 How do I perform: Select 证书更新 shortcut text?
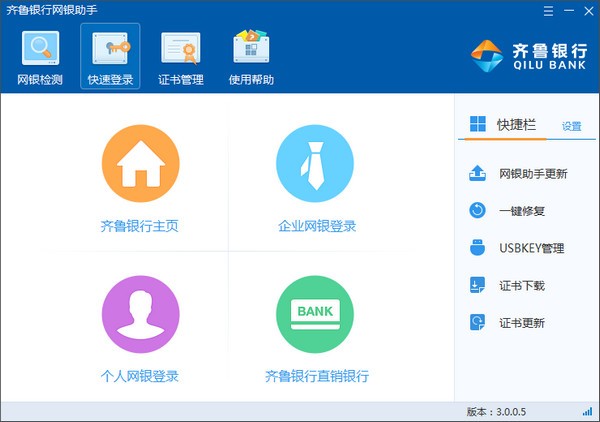[522, 323]
